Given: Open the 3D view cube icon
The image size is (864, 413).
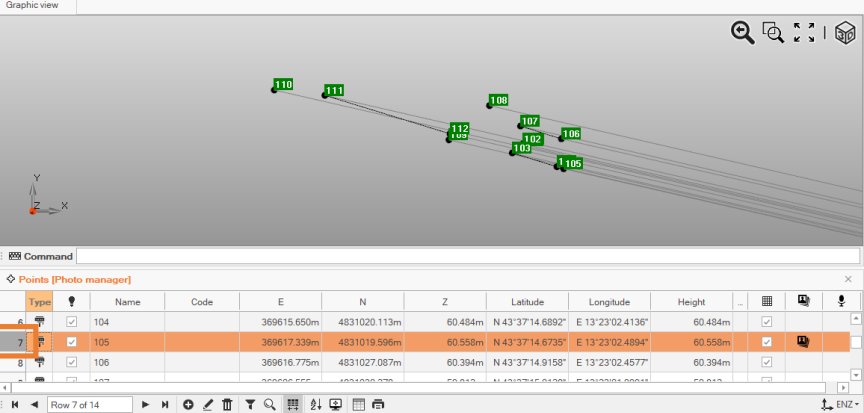Looking at the screenshot, I should pos(845,32).
